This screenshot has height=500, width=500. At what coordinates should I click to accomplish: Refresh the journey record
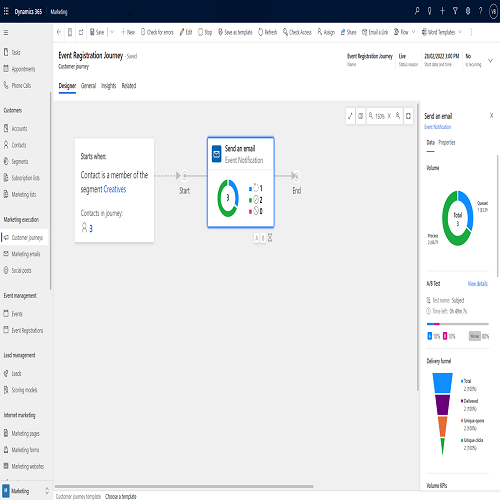click(x=268, y=32)
